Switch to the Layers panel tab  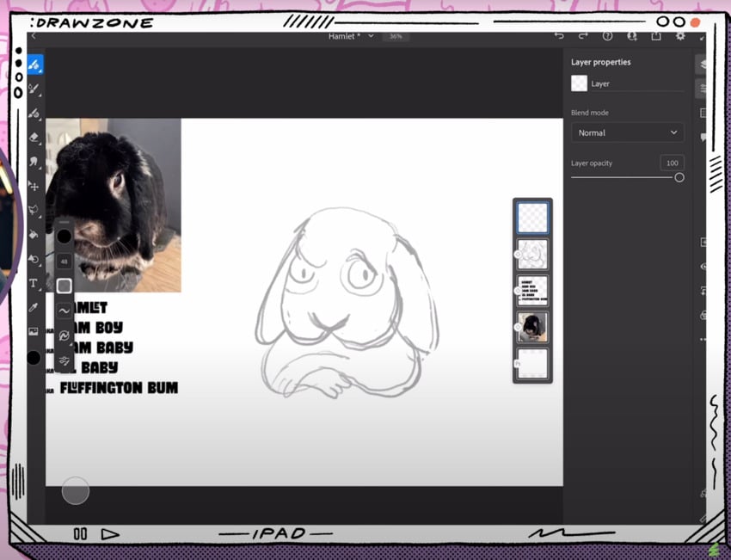coord(702,65)
